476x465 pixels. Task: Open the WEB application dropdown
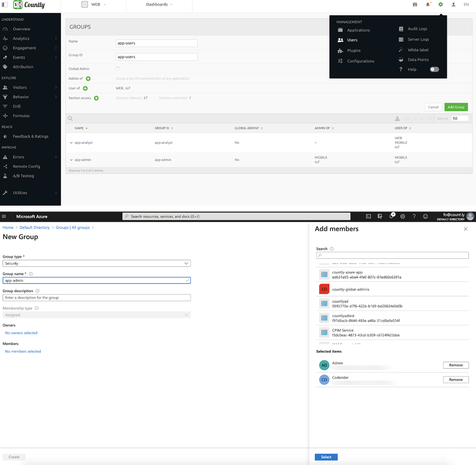click(94, 5)
